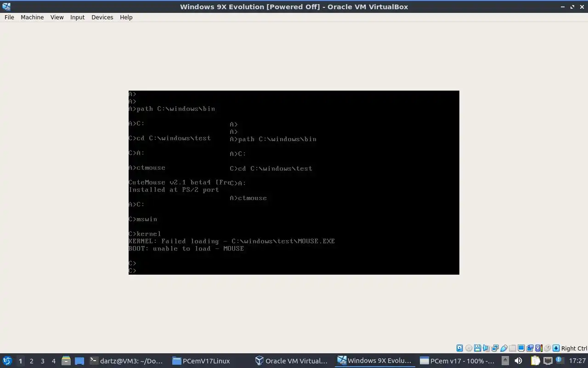This screenshot has width=588, height=368.
Task: Click the network adapters status icon
Action: click(495, 348)
